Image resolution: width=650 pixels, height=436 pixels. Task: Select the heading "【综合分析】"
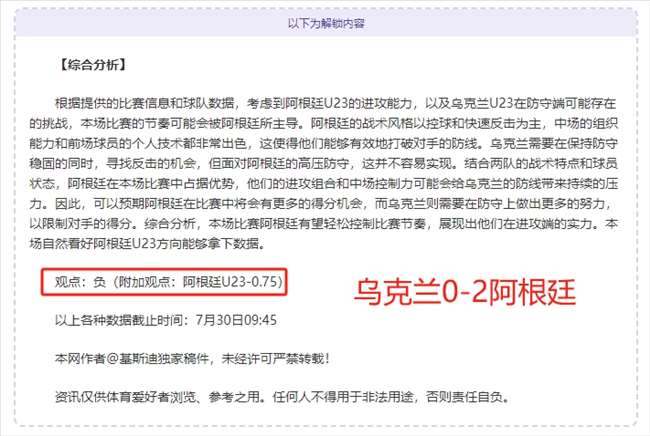tap(93, 65)
